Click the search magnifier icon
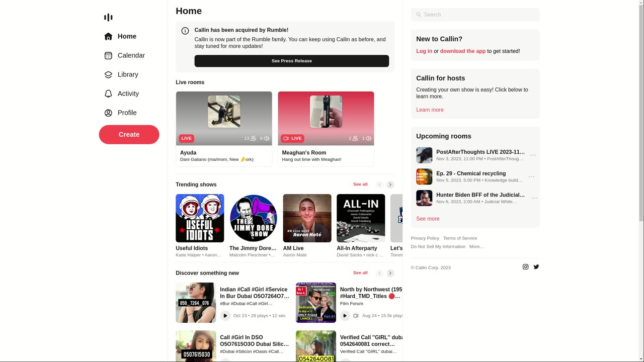644x362 pixels. pyautogui.click(x=419, y=15)
